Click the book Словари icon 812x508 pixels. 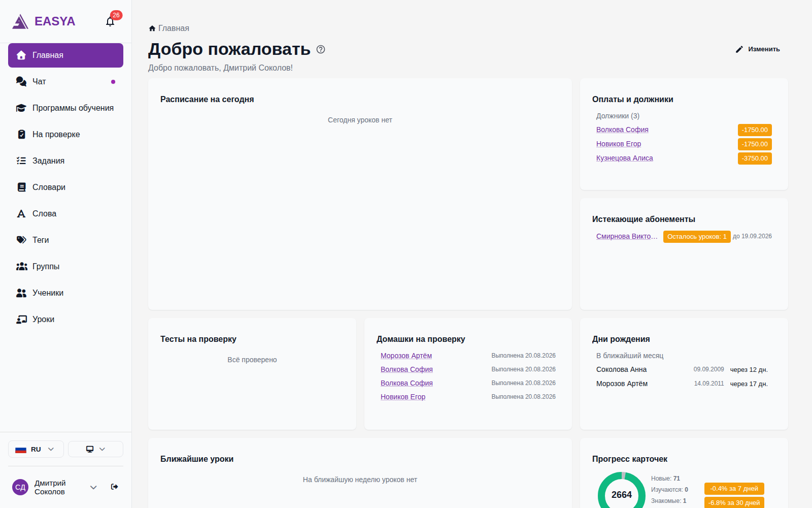click(21, 187)
